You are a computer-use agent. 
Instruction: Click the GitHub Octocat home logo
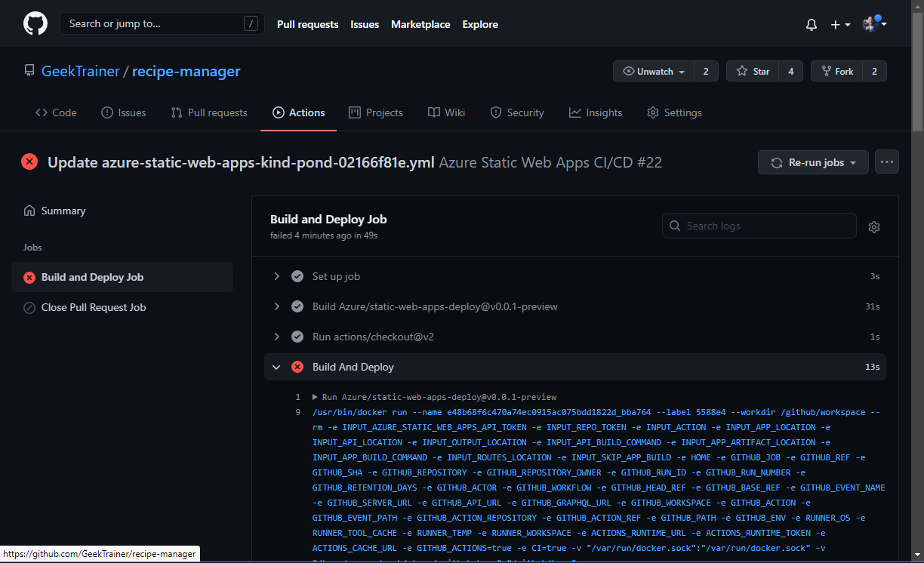pyautogui.click(x=35, y=23)
